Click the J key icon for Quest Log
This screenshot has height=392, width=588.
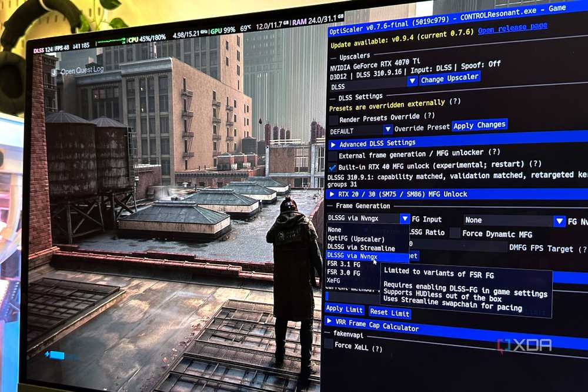(x=54, y=72)
